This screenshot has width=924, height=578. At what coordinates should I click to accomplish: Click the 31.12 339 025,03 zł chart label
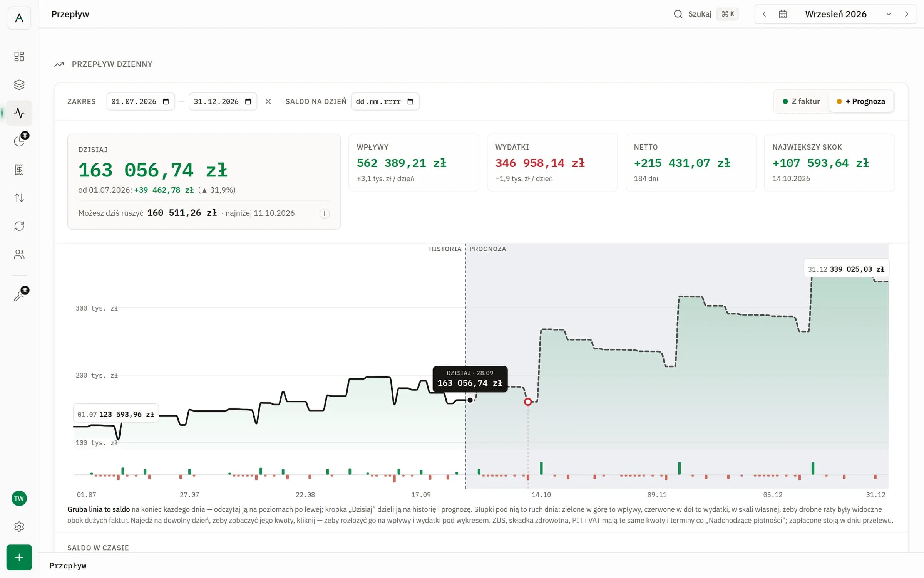pyautogui.click(x=846, y=269)
